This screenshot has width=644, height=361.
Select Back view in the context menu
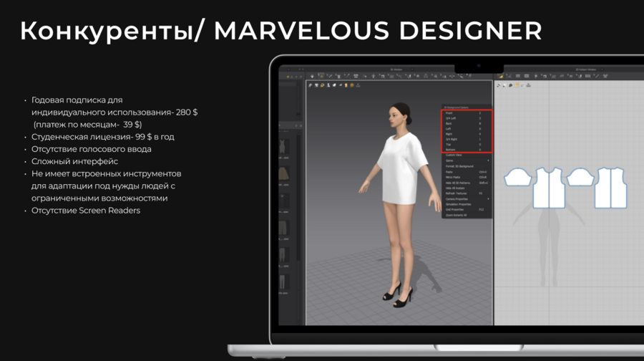point(467,123)
